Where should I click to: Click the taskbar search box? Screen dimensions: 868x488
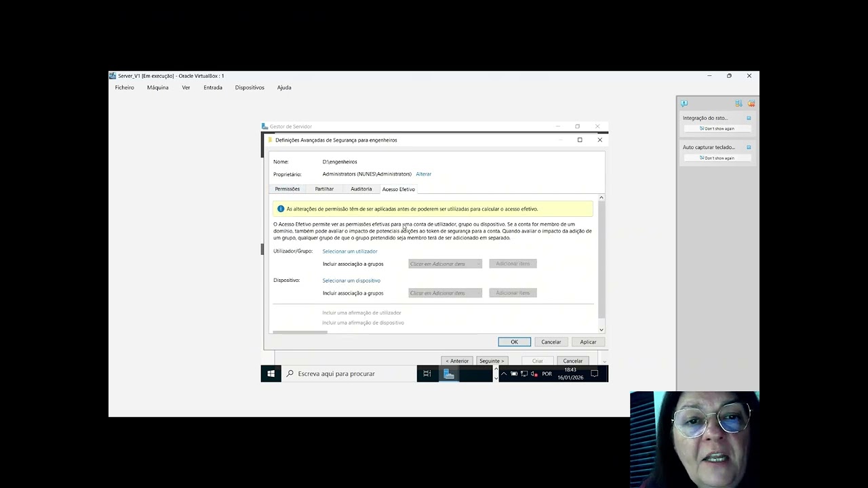pyautogui.click(x=349, y=373)
